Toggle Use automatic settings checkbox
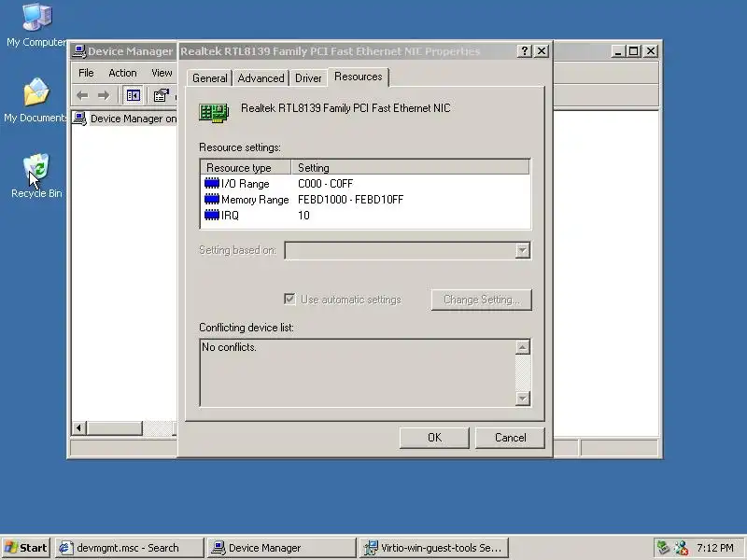747x560 pixels. coord(289,299)
